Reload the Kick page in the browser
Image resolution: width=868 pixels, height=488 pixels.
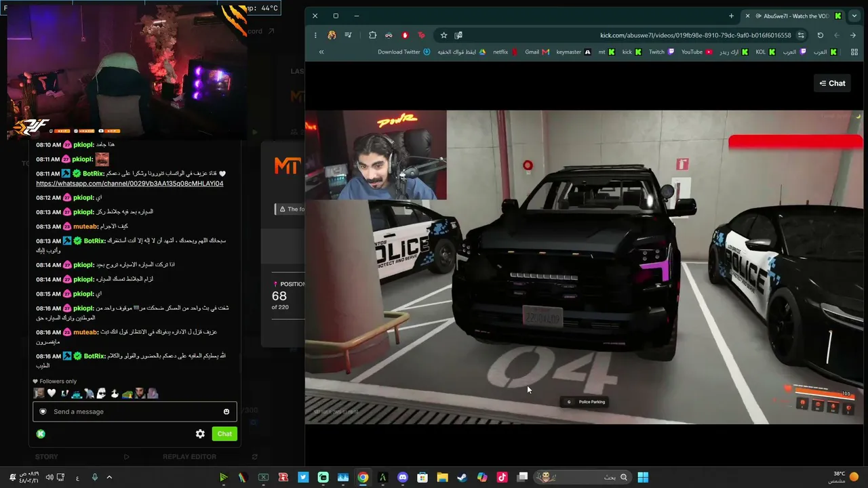[x=821, y=35]
